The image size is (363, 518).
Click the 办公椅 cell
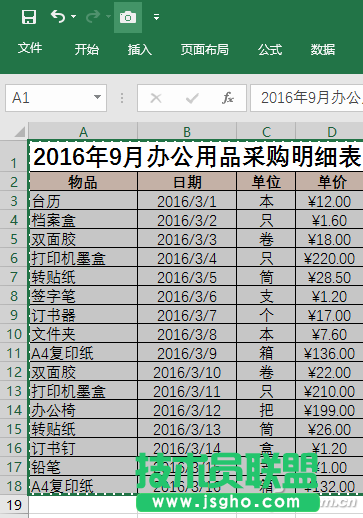83,410
